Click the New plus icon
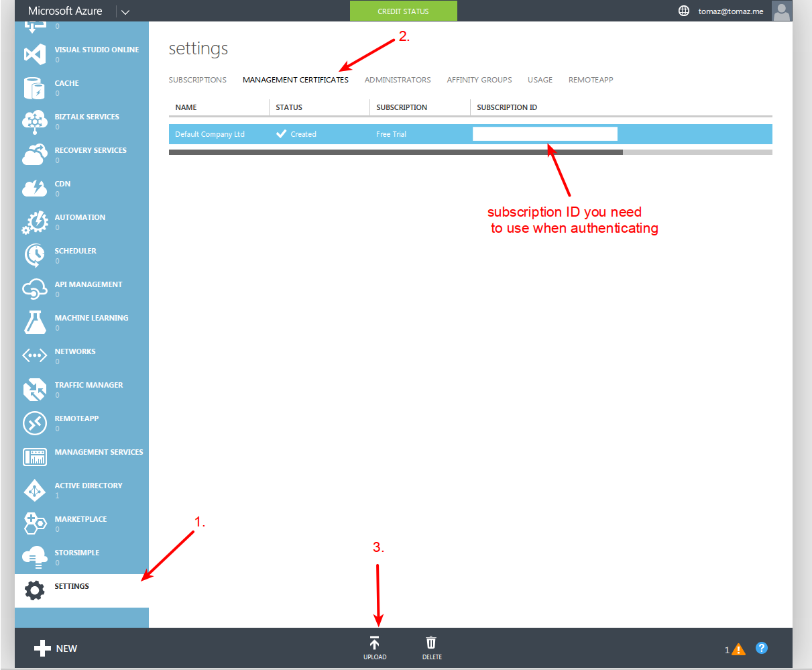 42,648
